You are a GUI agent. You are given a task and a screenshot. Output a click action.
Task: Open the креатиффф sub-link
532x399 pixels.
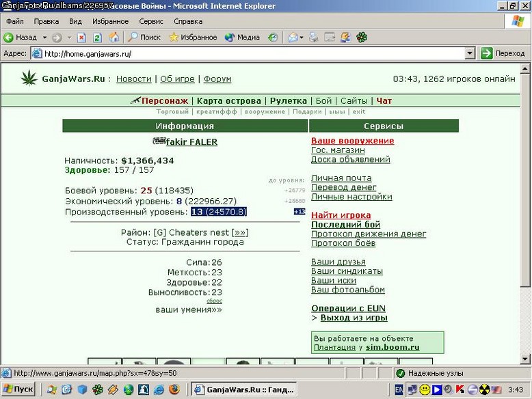217,111
